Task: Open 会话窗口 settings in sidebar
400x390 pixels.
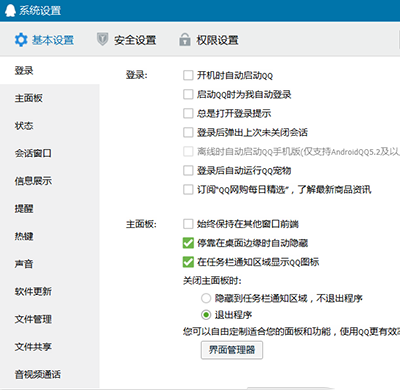Action: point(50,153)
